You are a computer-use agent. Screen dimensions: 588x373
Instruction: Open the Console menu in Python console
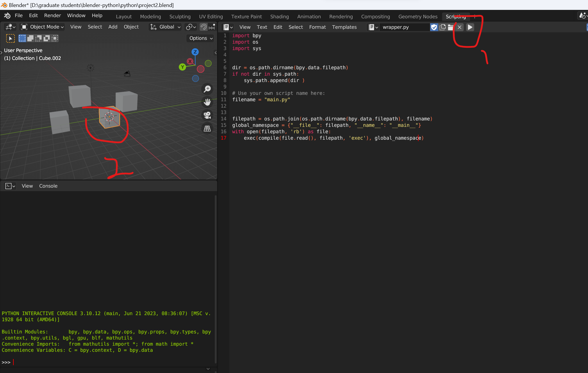[x=48, y=186]
